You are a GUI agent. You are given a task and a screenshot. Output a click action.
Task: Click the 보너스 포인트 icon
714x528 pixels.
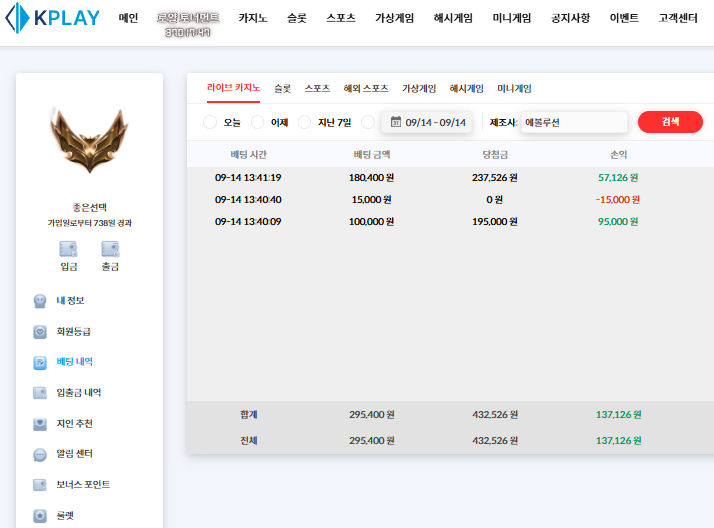[40, 485]
